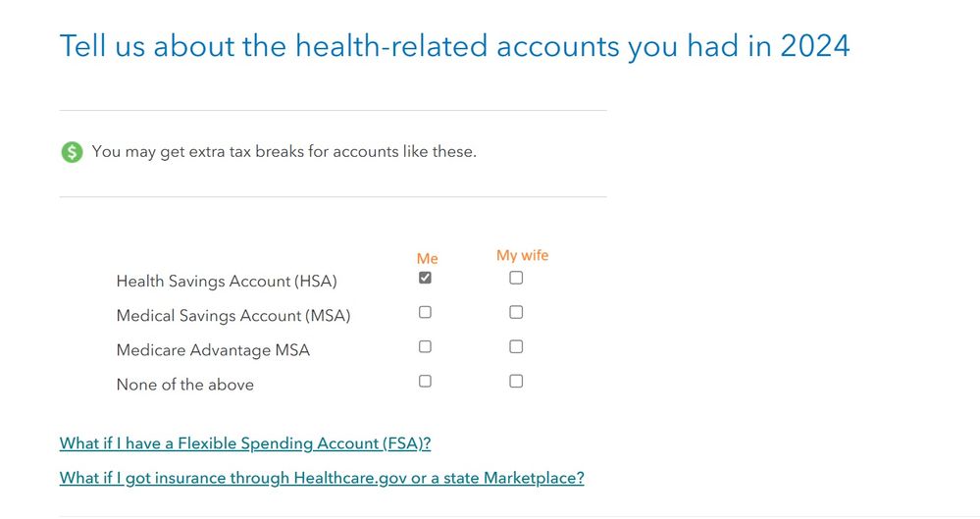Click the page heading about health-related accounts
The width and height of the screenshot is (980, 519).
pos(454,46)
